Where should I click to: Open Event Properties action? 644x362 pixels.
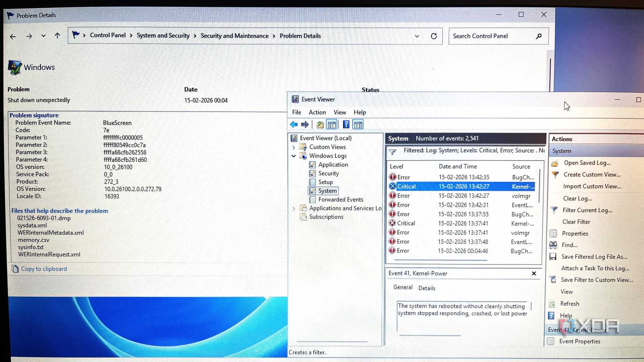(x=580, y=341)
